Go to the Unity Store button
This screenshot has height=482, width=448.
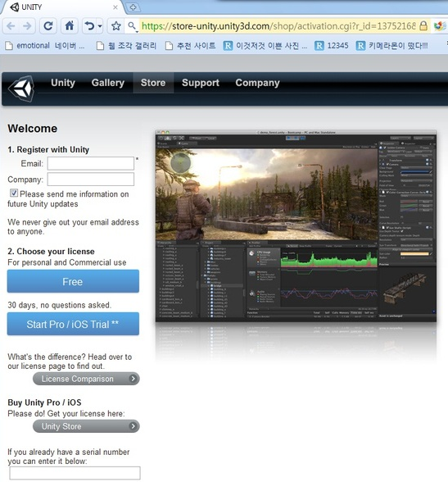[86, 426]
